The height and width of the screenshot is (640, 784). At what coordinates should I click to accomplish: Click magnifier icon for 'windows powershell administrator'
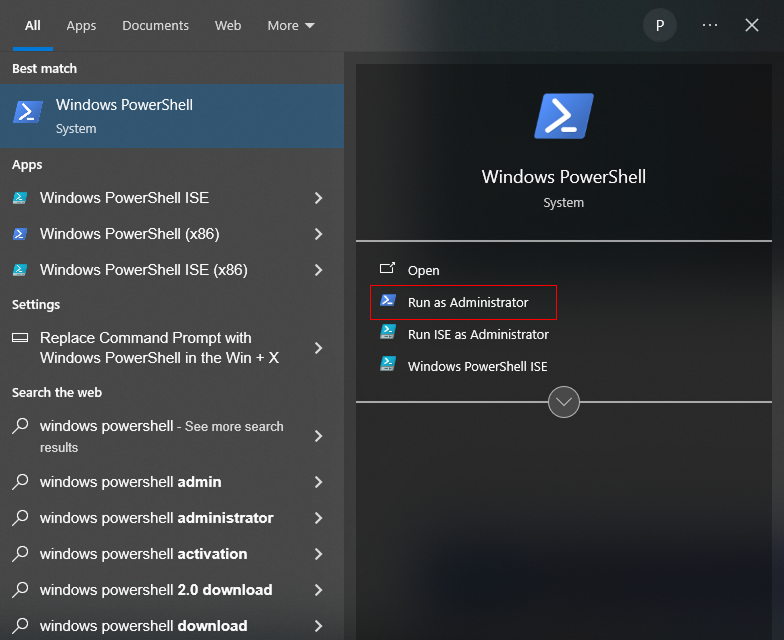(20, 518)
